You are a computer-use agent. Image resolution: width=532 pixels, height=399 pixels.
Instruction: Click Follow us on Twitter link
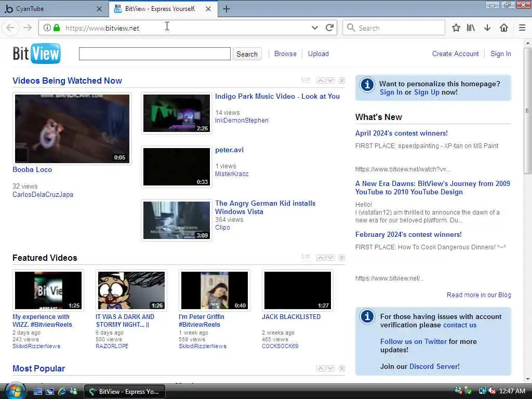click(413, 341)
